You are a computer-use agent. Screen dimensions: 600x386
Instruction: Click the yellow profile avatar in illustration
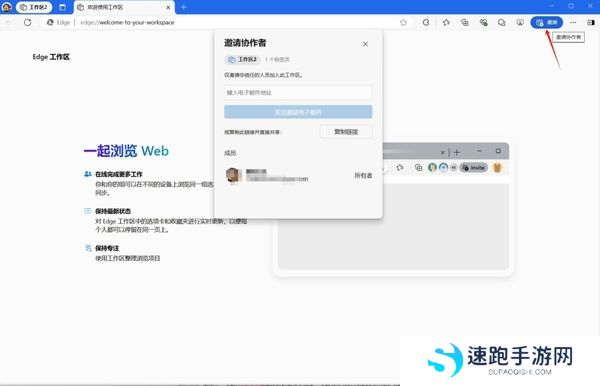pos(497,168)
